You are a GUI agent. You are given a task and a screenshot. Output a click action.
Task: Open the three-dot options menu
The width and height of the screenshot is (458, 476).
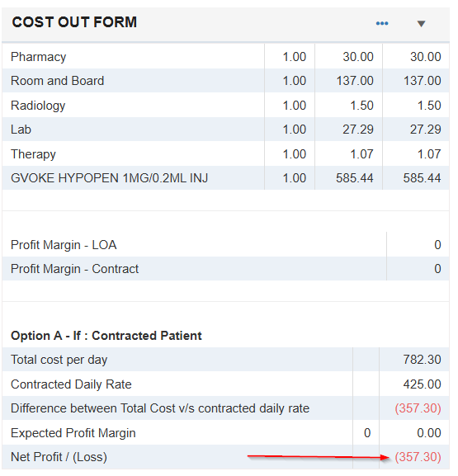click(x=382, y=23)
